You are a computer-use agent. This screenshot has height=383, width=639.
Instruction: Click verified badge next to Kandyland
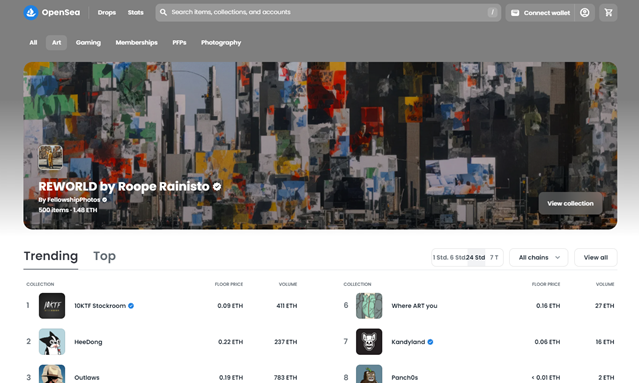tap(430, 342)
